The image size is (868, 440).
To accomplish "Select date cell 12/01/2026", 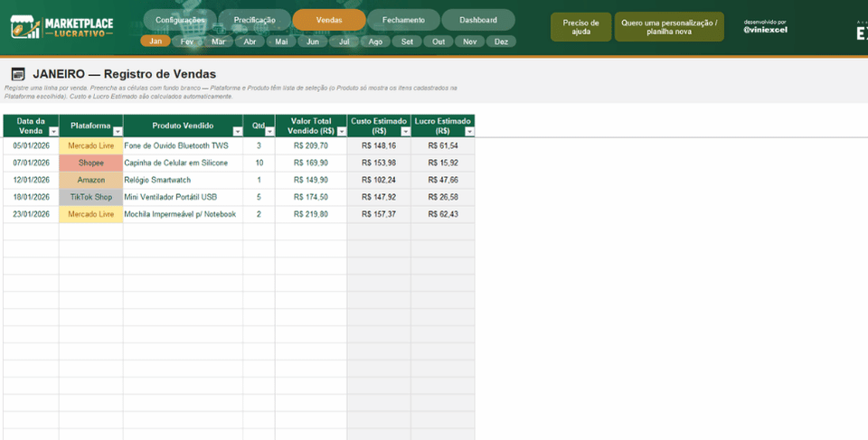I will [x=31, y=181].
